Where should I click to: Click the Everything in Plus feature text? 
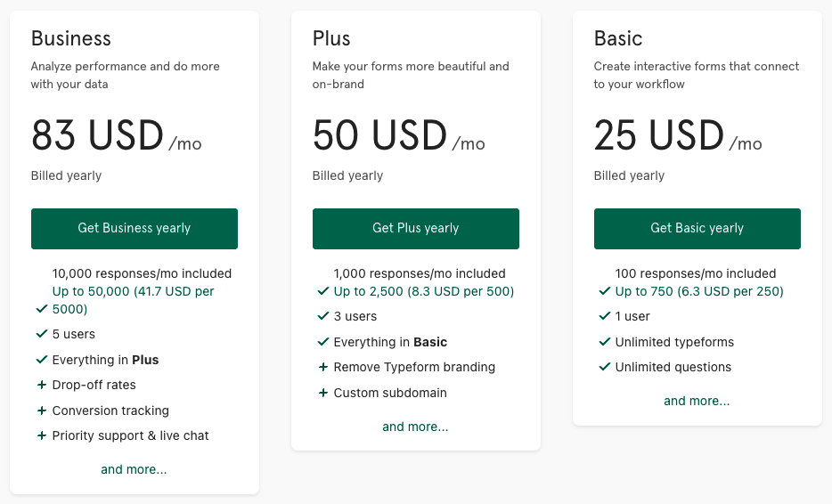(105, 360)
